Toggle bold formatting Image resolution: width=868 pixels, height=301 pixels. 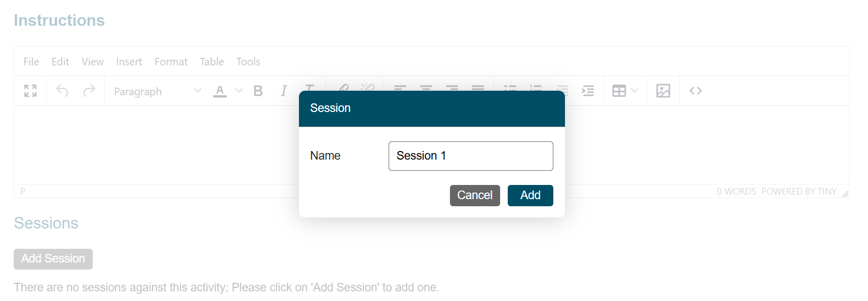[x=258, y=91]
